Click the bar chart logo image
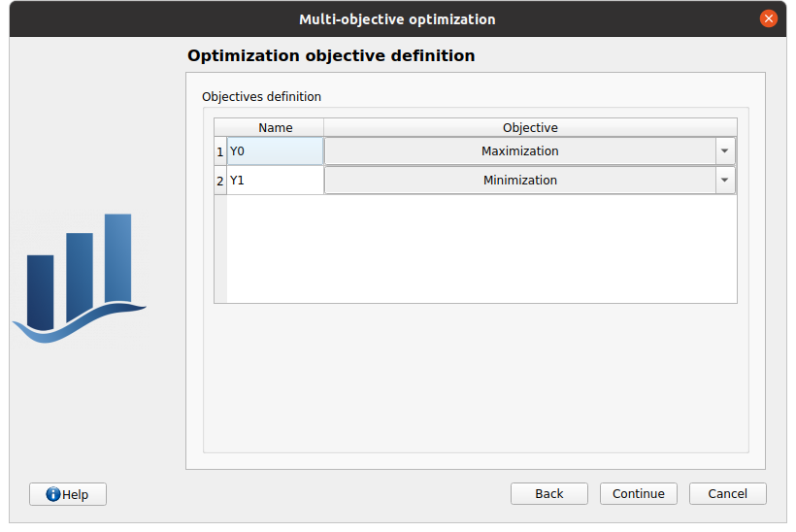Image resolution: width=796 pixels, height=532 pixels. 80,278
